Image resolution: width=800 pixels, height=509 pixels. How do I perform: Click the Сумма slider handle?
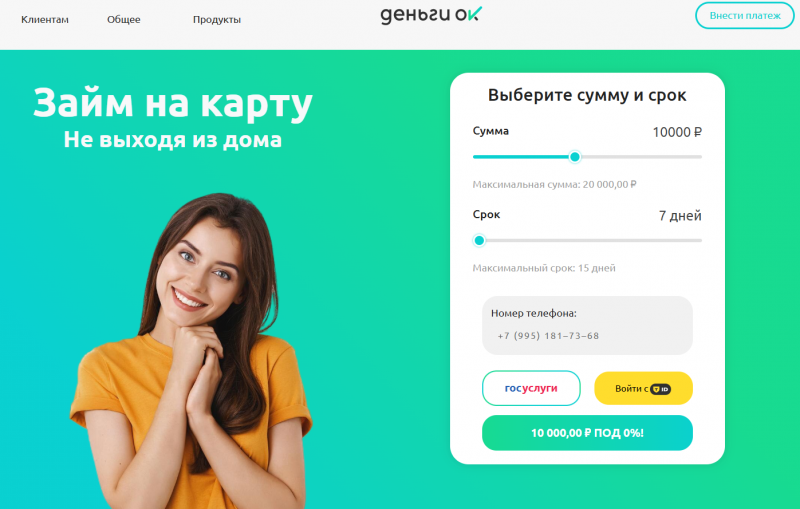pos(574,157)
